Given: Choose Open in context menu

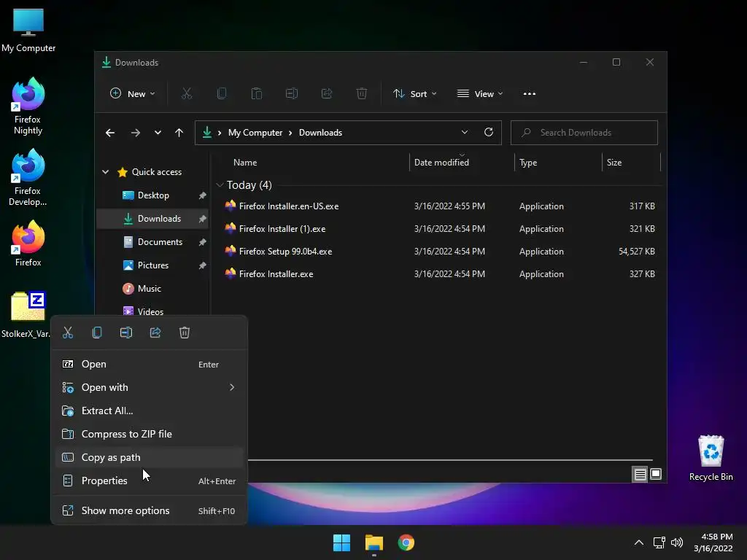Looking at the screenshot, I should pyautogui.click(x=149, y=365).
